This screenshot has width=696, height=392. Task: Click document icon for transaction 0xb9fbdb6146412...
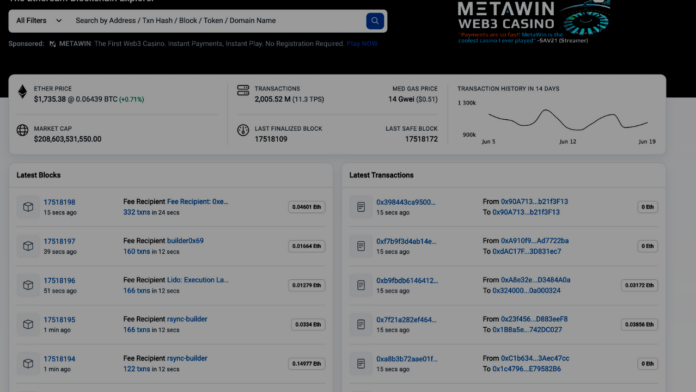(x=361, y=285)
